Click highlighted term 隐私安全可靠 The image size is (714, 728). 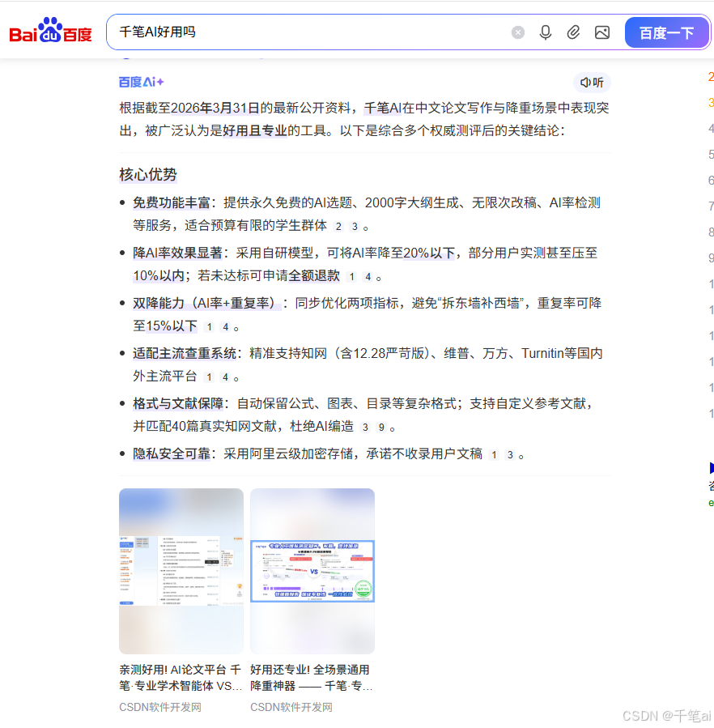(172, 453)
